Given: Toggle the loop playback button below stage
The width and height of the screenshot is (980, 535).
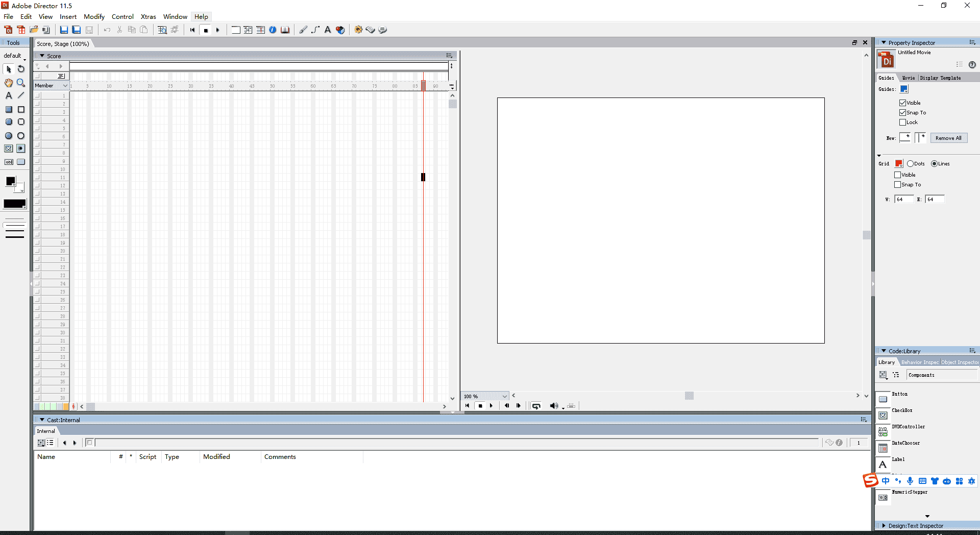Looking at the screenshot, I should [536, 406].
